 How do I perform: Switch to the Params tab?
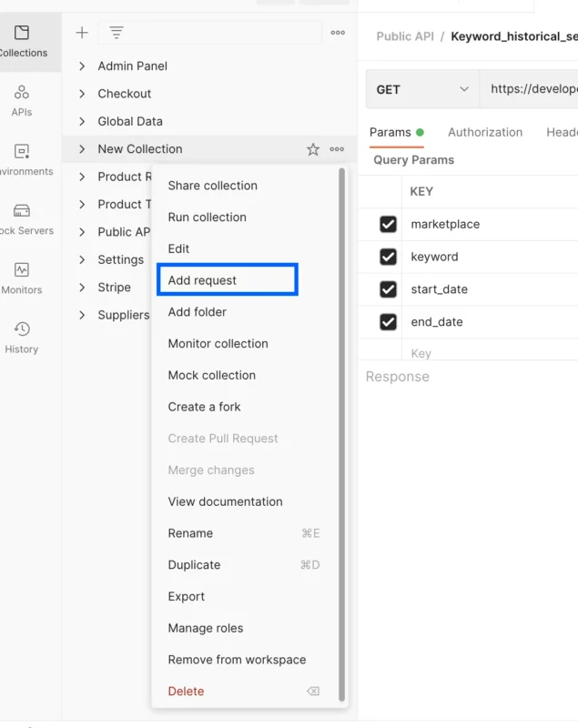click(x=396, y=133)
